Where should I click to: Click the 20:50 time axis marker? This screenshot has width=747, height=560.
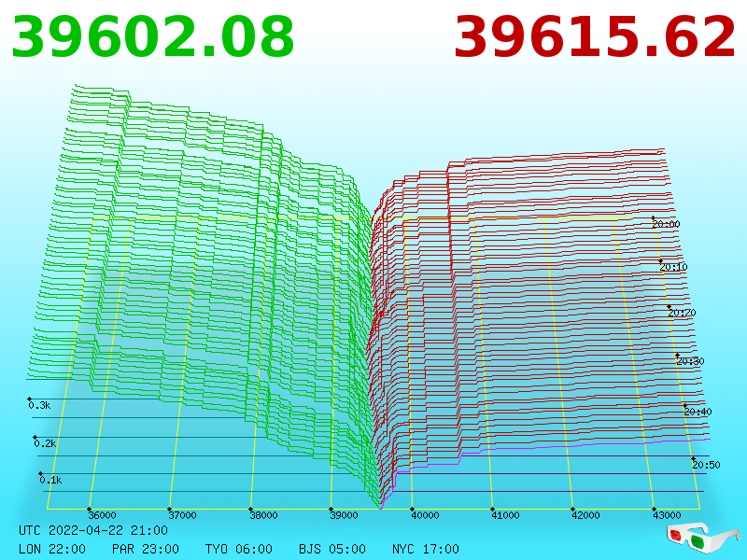pos(706,465)
